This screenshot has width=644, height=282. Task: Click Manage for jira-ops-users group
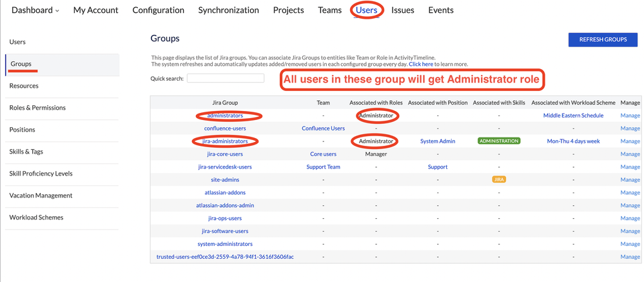[630, 218]
